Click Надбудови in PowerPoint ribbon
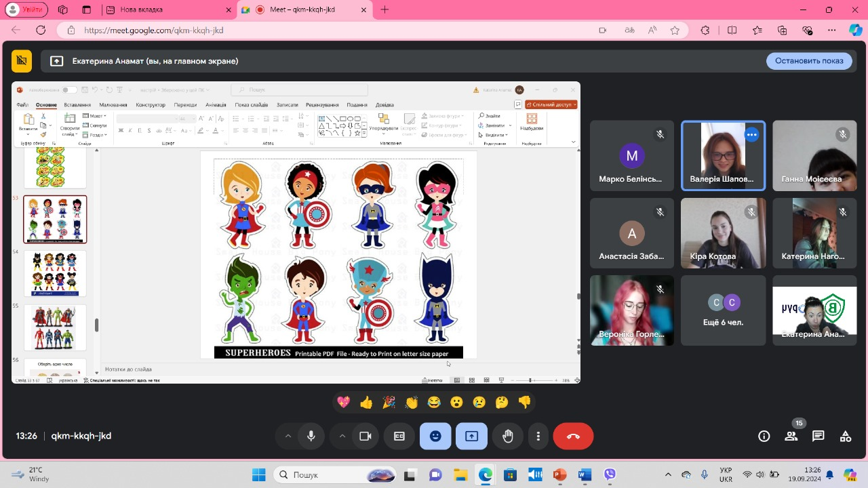The width and height of the screenshot is (868, 488). [532, 122]
